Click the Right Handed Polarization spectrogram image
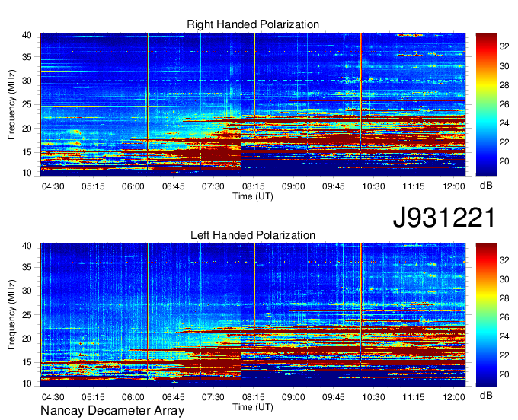The image size is (518, 420). (x=253, y=104)
